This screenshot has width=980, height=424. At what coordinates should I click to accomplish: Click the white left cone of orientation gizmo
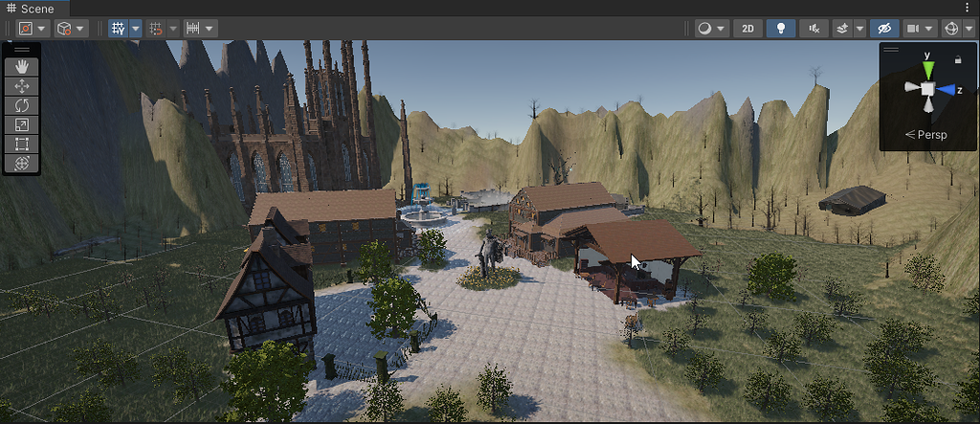[912, 88]
